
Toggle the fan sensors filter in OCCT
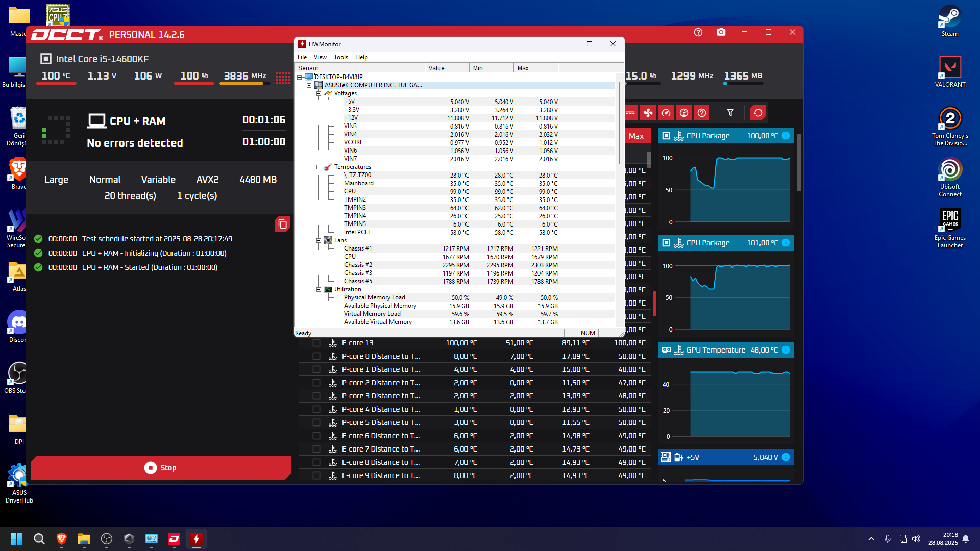pyautogui.click(x=648, y=113)
